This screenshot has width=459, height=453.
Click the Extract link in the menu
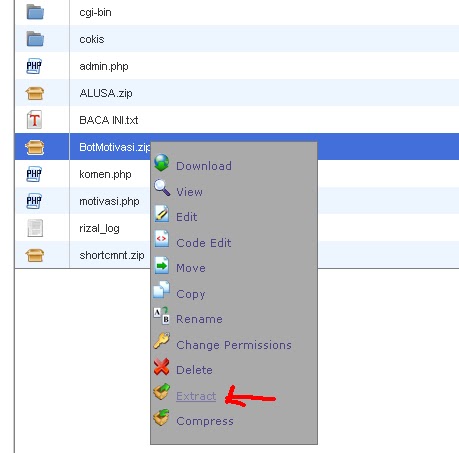(196, 396)
